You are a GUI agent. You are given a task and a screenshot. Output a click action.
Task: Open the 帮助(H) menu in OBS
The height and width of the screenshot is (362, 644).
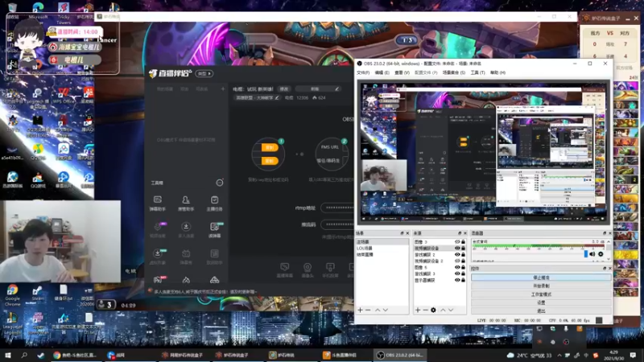(497, 72)
